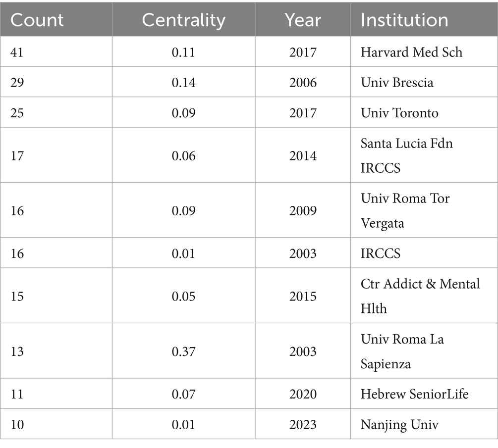498x448 pixels.
Task: Click the Nanjing Univ cell
Action: (x=399, y=424)
